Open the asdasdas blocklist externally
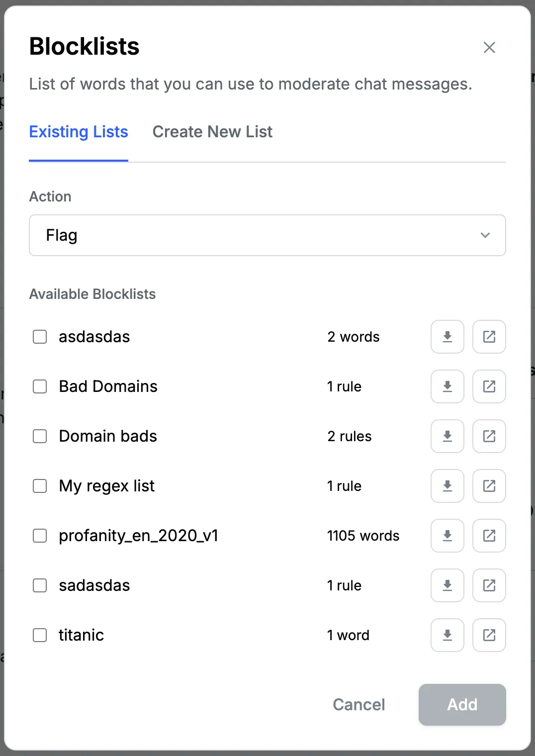The width and height of the screenshot is (535, 756). (489, 337)
